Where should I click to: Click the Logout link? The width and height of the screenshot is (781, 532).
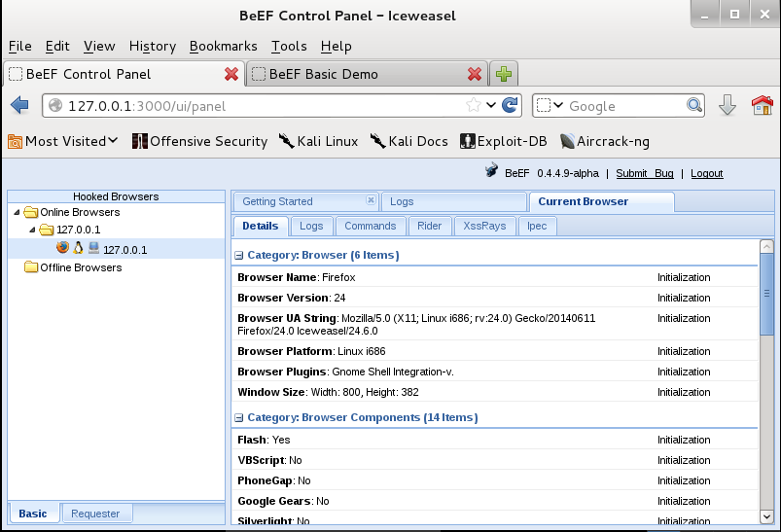707,173
